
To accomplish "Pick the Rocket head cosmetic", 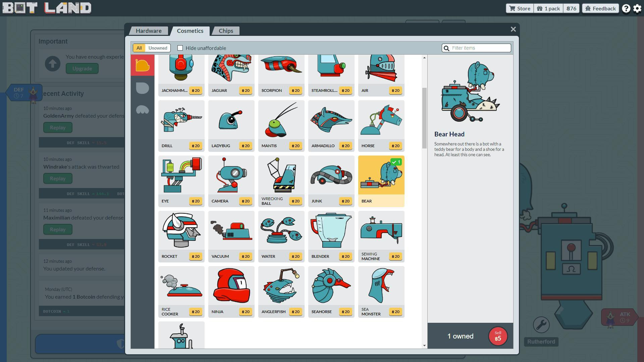I will [x=181, y=237].
